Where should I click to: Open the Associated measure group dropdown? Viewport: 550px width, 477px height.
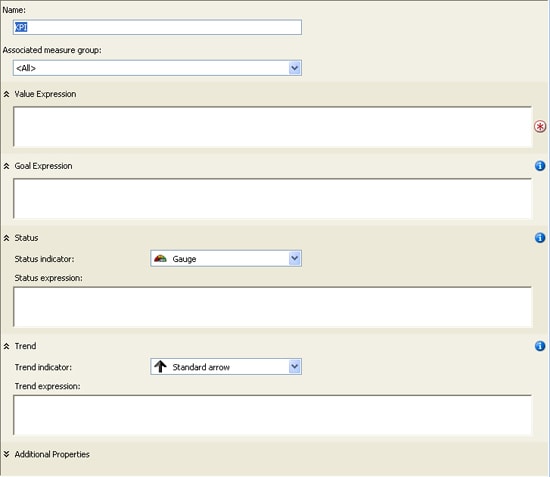click(295, 68)
